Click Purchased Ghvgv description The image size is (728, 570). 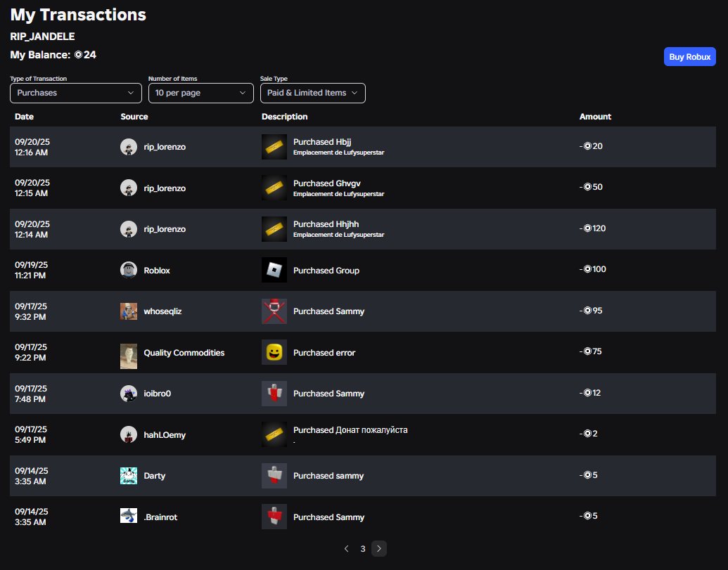(x=327, y=183)
